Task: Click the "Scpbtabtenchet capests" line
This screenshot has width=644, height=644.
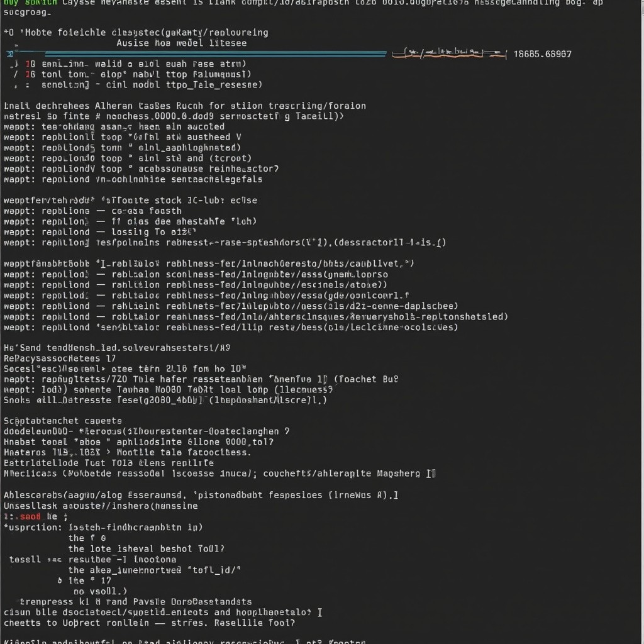Action: (x=63, y=421)
